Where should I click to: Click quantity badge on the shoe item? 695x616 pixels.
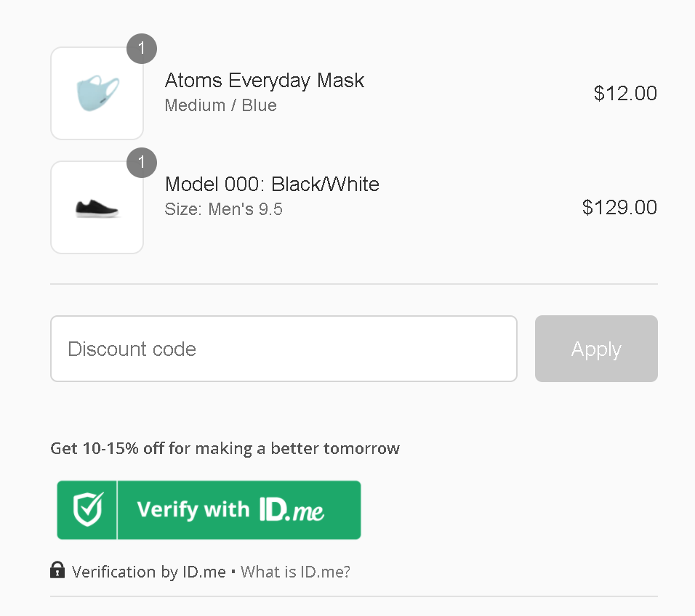(142, 163)
